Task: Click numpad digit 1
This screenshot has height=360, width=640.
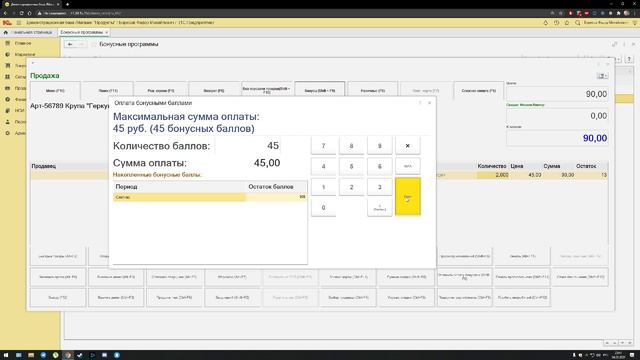Action: [323, 187]
